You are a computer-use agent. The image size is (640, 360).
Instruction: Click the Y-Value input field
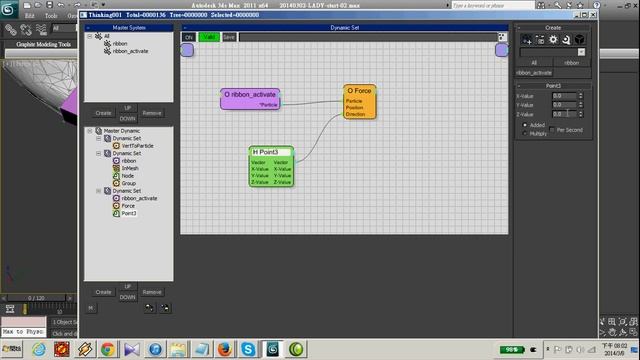564,105
